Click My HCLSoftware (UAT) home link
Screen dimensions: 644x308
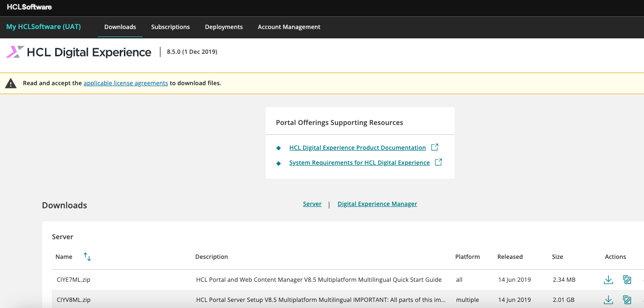43,27
